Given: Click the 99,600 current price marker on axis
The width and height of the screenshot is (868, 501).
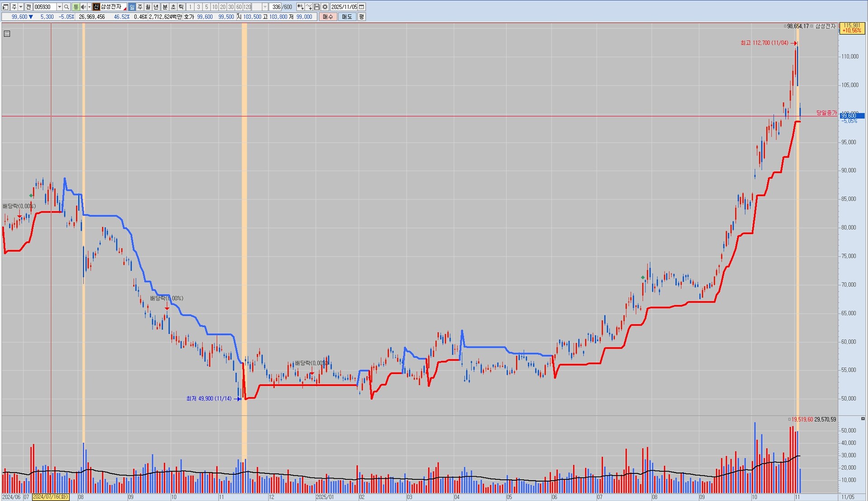Looking at the screenshot, I should (852, 116).
